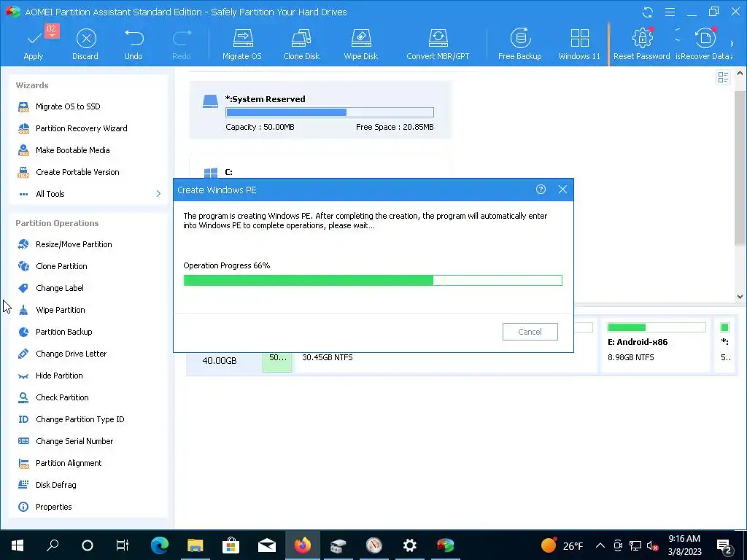Image resolution: width=747 pixels, height=560 pixels.
Task: Open help in Create Windows PE dialog
Action: point(541,190)
